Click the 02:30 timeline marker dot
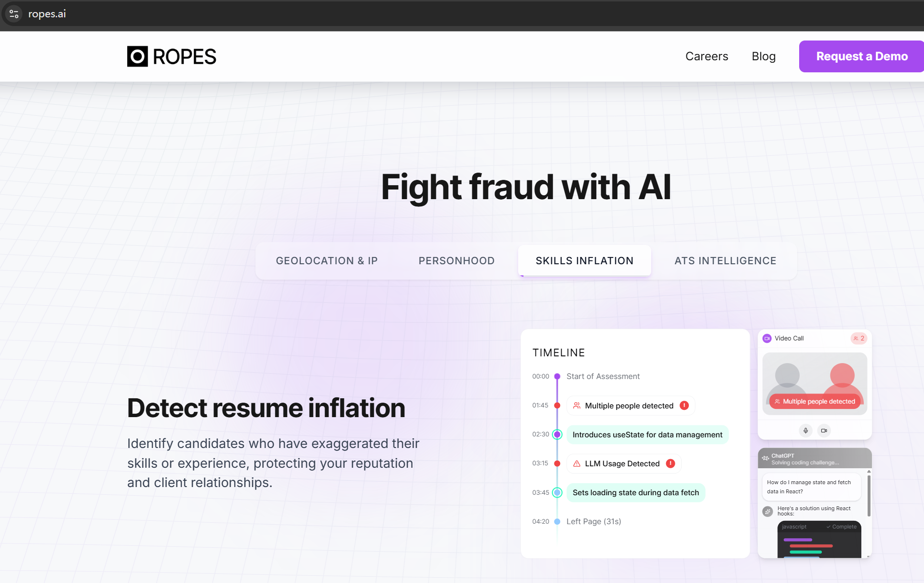 [557, 434]
